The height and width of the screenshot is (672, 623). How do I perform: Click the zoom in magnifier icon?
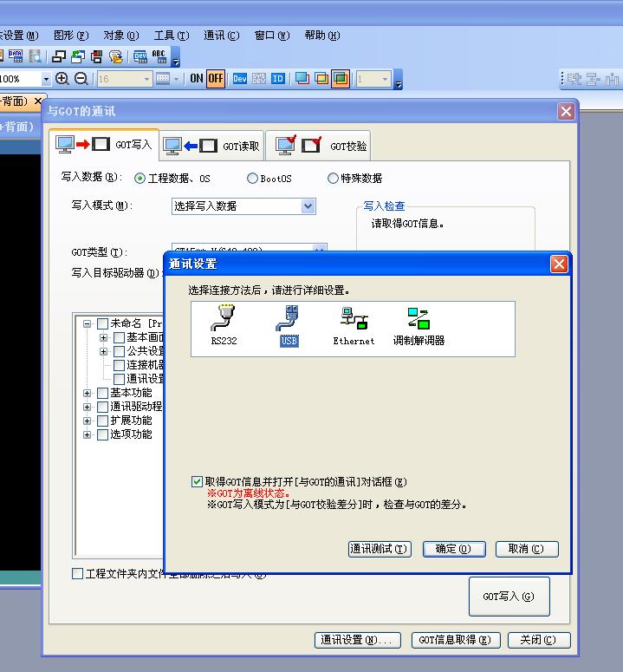pyautogui.click(x=62, y=79)
